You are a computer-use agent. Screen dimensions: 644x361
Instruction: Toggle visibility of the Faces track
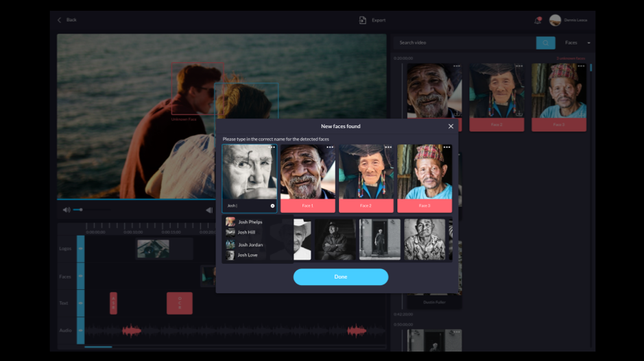coord(80,276)
